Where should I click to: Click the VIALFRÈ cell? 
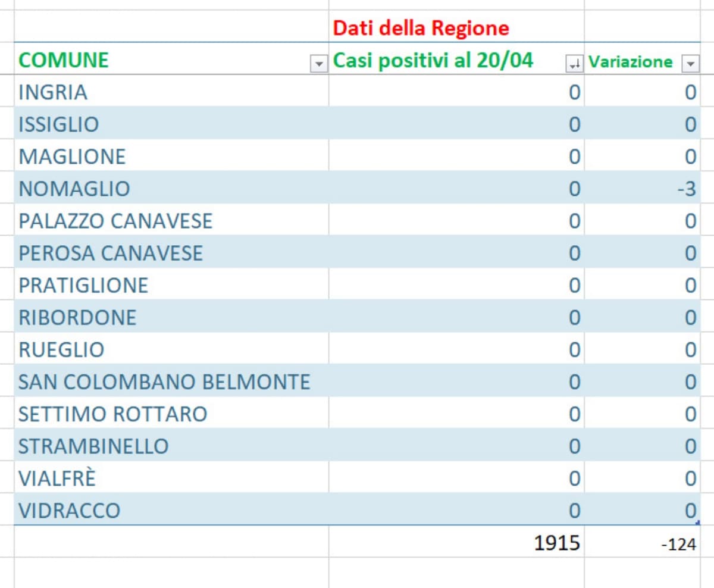coord(57,478)
